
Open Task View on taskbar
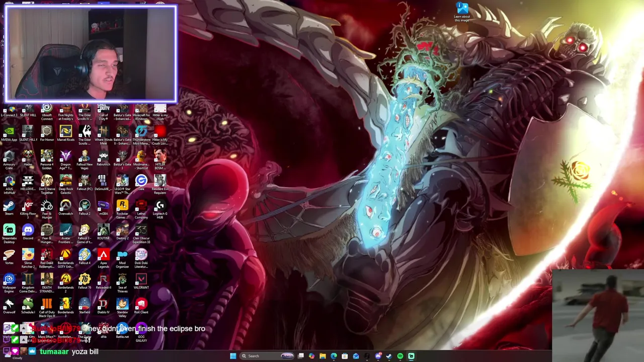[301, 356]
